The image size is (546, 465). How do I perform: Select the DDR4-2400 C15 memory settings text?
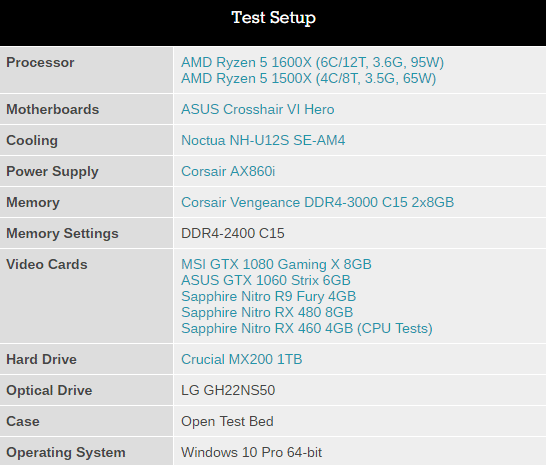pos(233,233)
